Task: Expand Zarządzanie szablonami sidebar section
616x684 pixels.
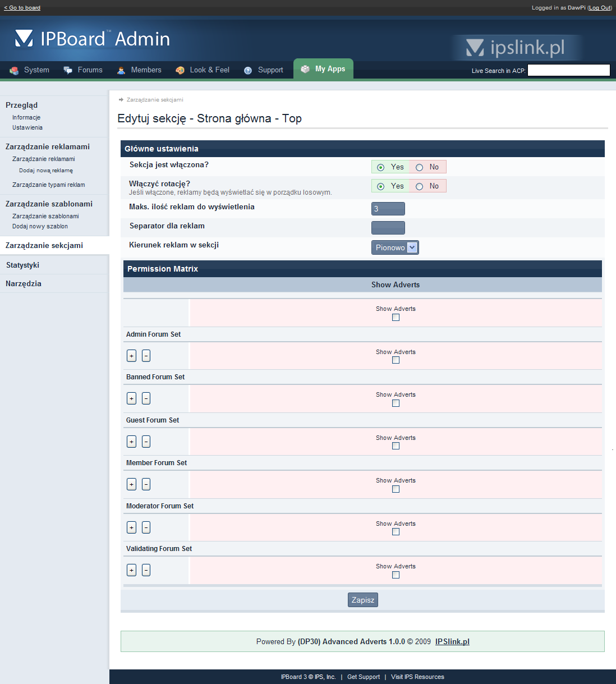Action: coord(49,204)
